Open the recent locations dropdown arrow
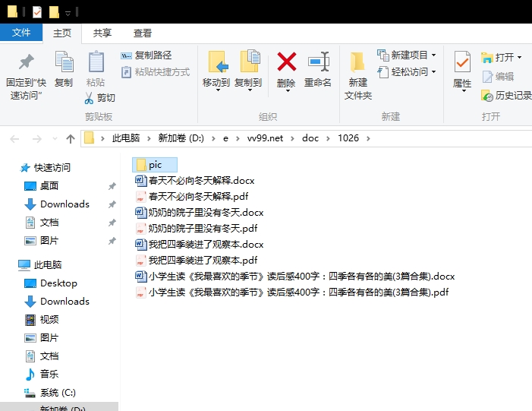 (55, 138)
